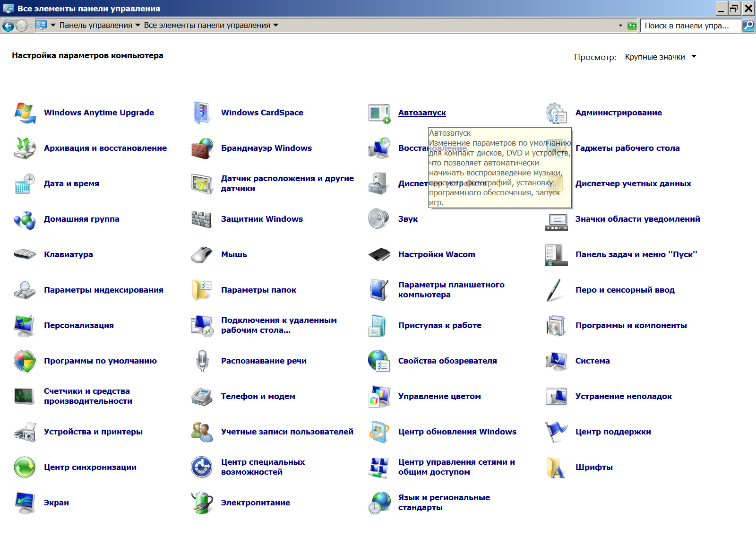Open the Настройки Wacom tablet icon

coord(379,255)
